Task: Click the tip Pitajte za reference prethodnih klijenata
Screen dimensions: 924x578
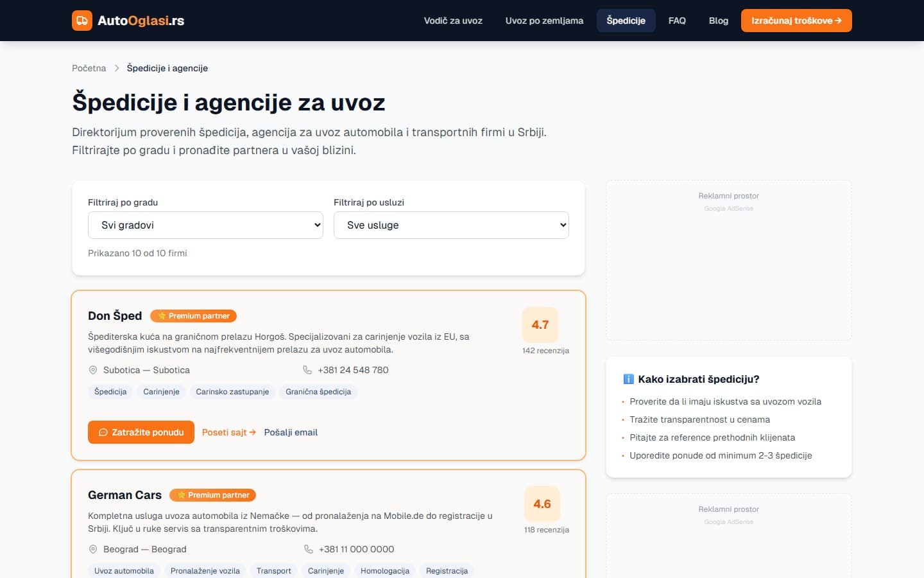Action: [x=712, y=437]
